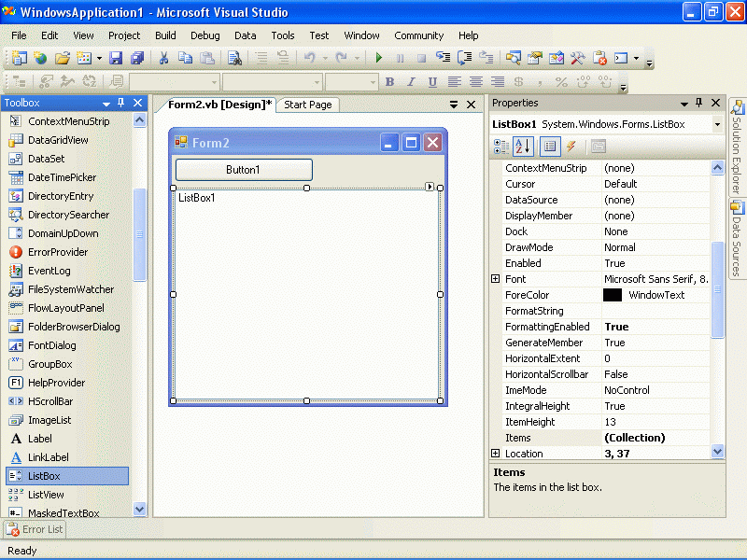Expand the Font property node
Image resolution: width=747 pixels, height=560 pixels.
click(496, 279)
